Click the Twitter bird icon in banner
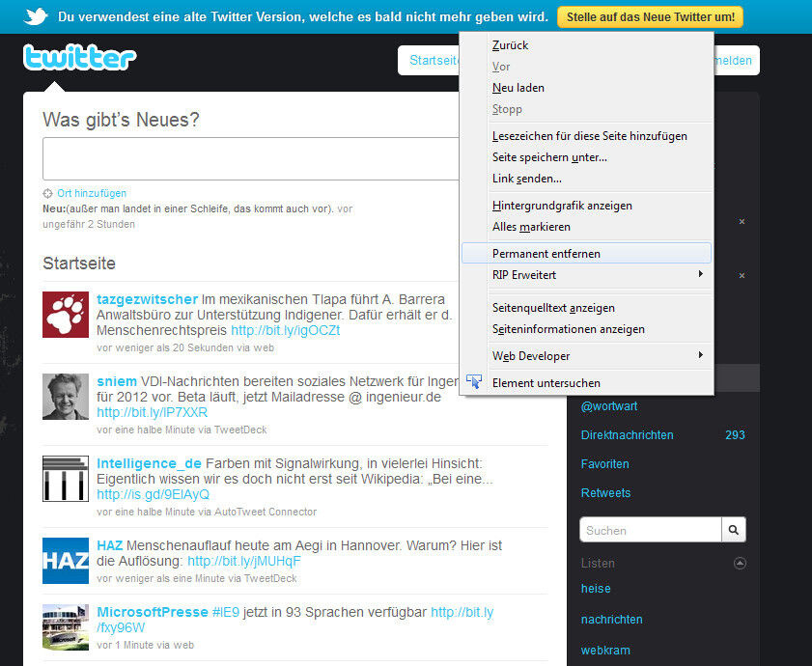Viewport: 812px width, 666px height. [37, 16]
